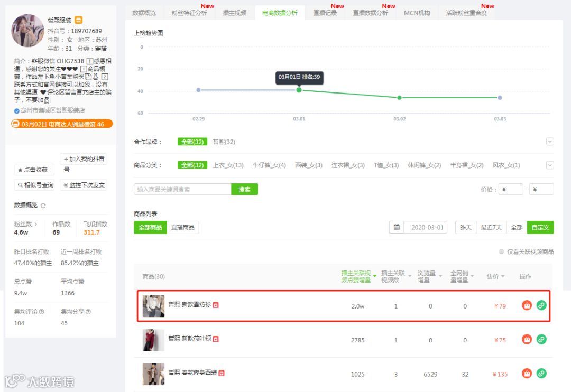Viewport: 571px width, 392px height.
Task: Click the orange shop icon for 新款雪纺衫
Action: click(527, 305)
